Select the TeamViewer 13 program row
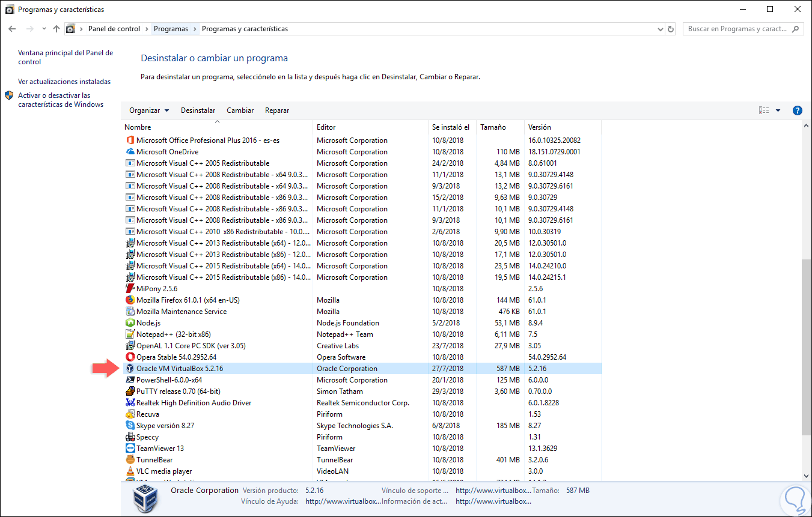This screenshot has height=517, width=812. 362,449
